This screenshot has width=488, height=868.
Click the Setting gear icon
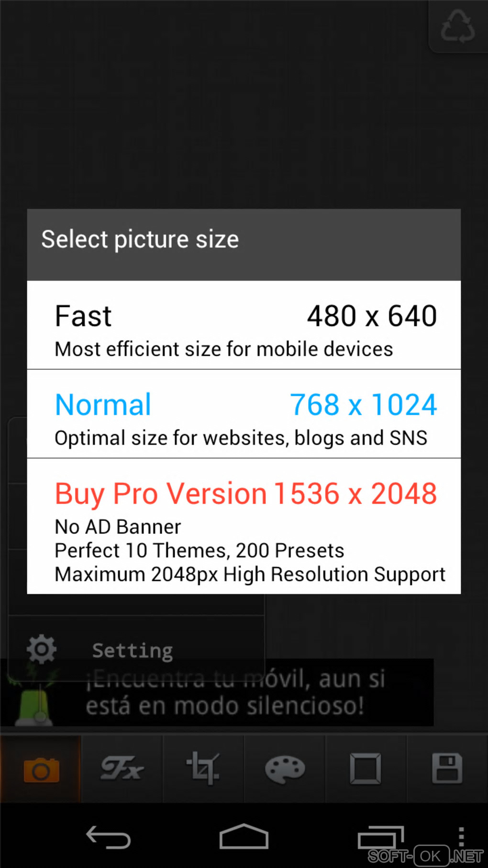[42, 649]
